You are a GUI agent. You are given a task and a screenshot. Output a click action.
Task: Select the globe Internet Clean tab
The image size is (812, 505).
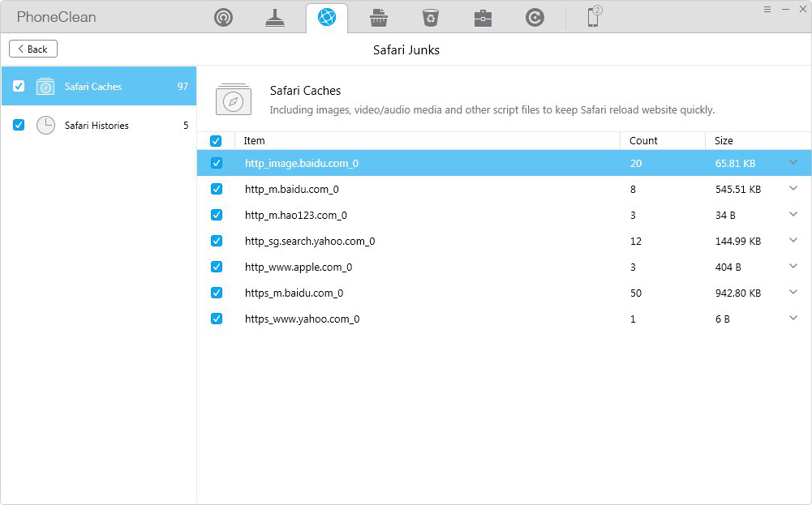(x=327, y=18)
